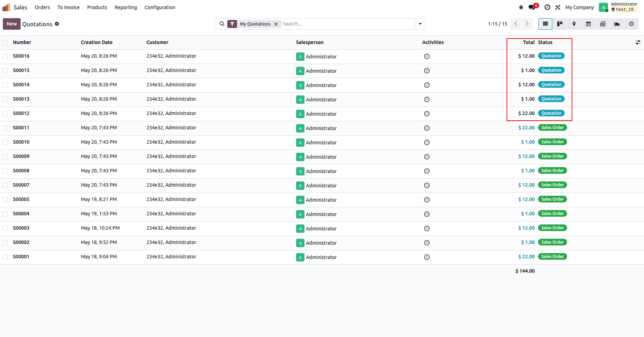Click the activity clock for S00009
The height and width of the screenshot is (337, 644).
(x=427, y=157)
